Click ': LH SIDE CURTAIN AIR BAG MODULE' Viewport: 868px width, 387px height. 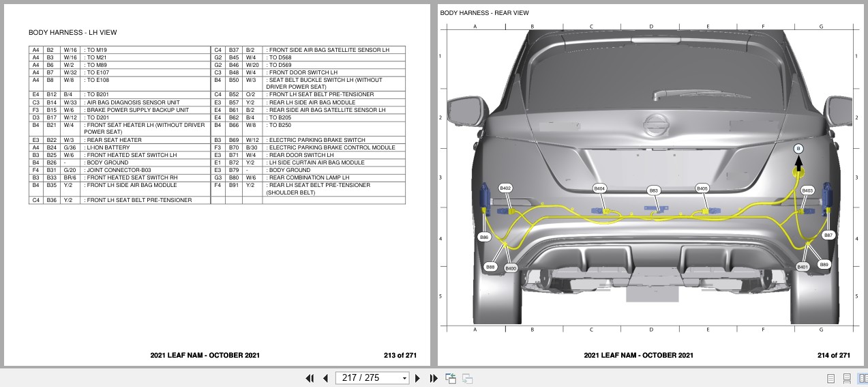315,162
